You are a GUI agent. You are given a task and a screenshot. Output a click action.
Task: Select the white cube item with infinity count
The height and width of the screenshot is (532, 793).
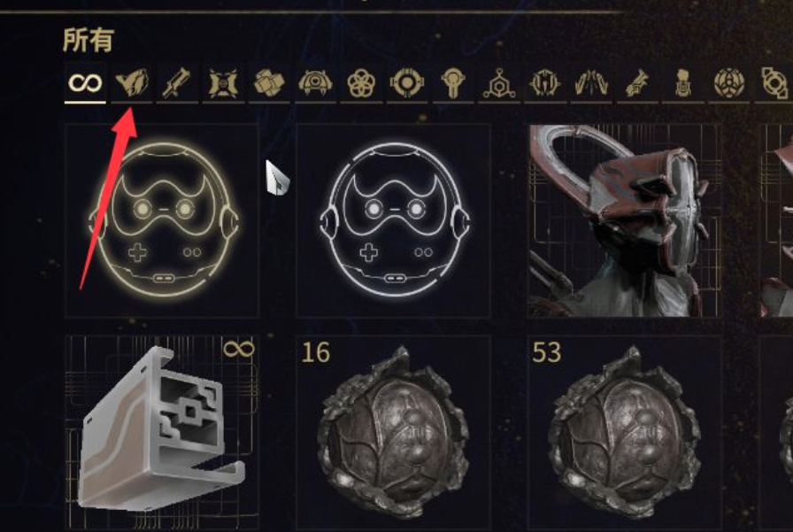coord(162,432)
